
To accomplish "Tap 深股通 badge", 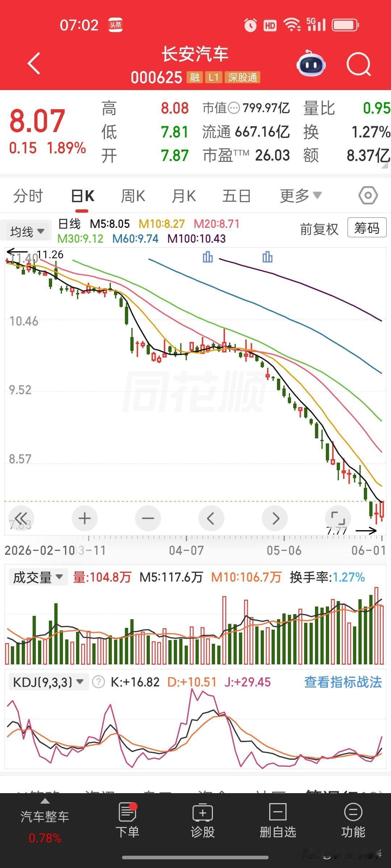I will coord(243,77).
